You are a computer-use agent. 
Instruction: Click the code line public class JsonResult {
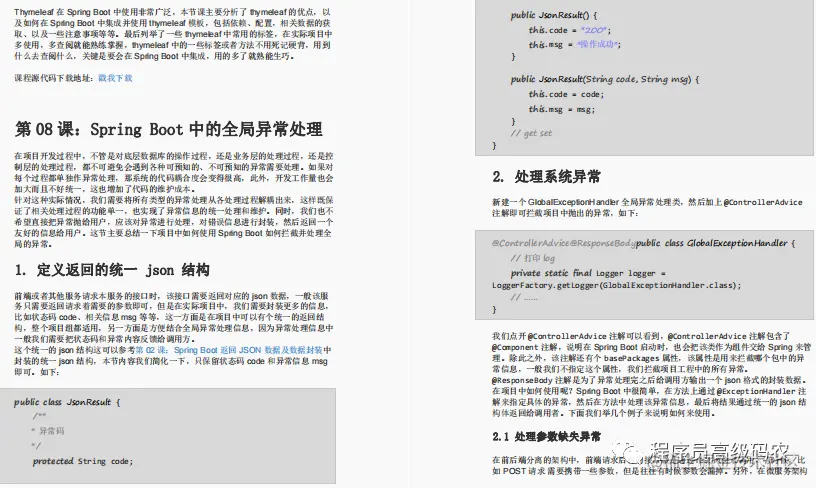pyautogui.click(x=67, y=402)
